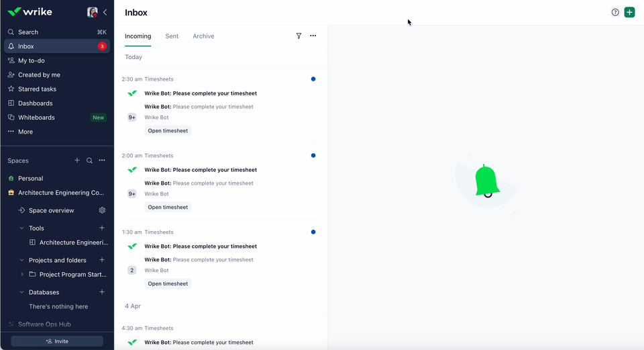Collapse Projects and folders section

21,261
